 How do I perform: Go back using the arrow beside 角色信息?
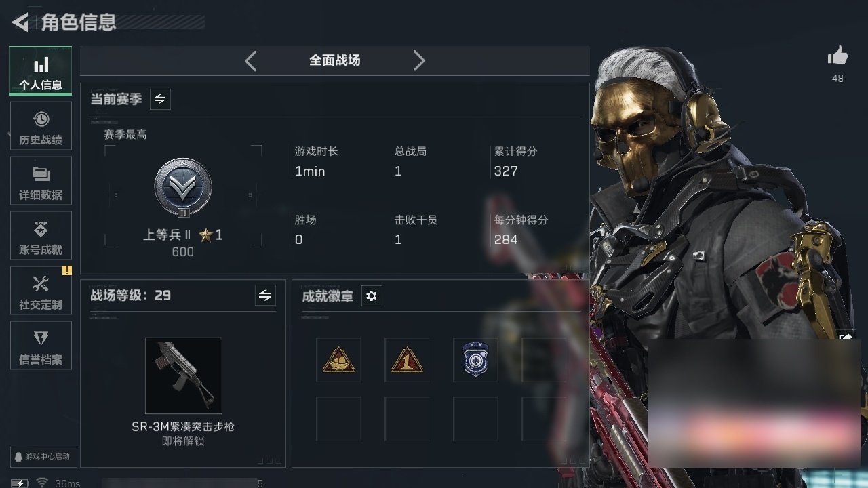click(20, 22)
